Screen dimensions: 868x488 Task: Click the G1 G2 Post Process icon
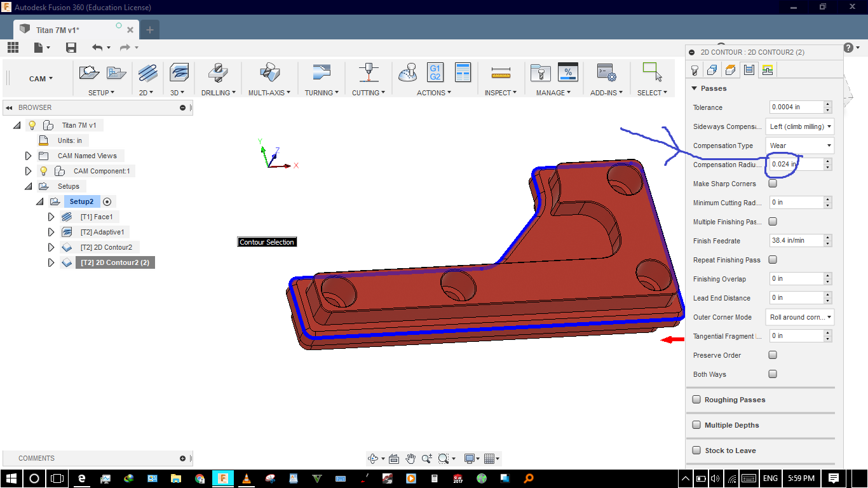435,72
